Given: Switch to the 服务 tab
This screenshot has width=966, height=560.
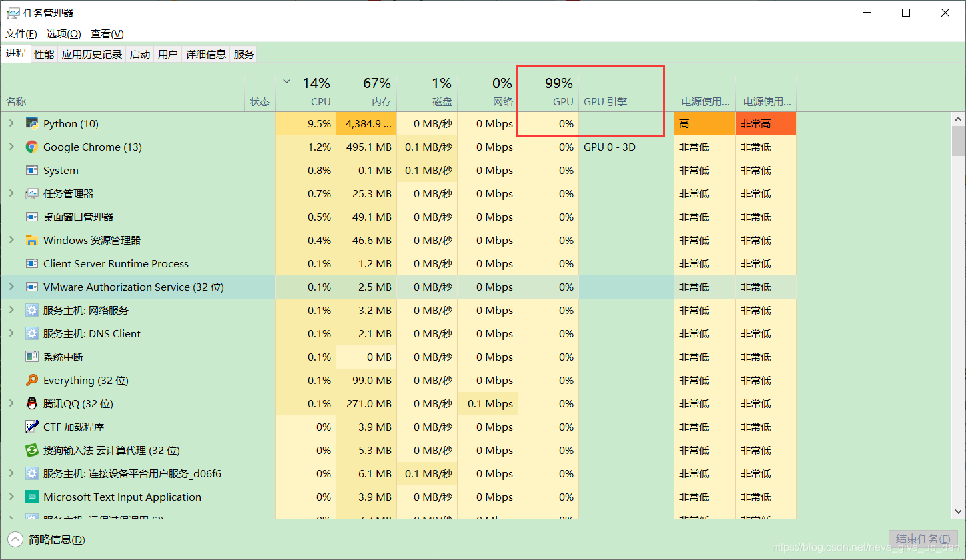Looking at the screenshot, I should (x=244, y=55).
